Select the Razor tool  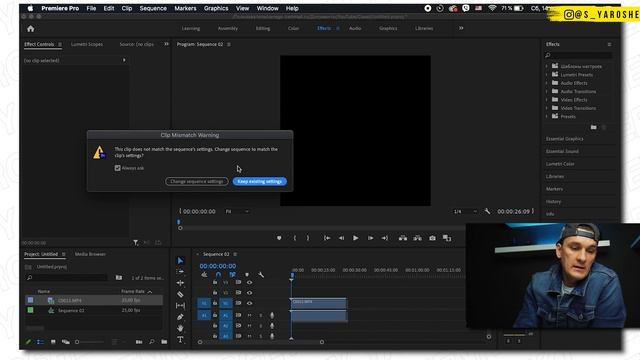click(180, 294)
